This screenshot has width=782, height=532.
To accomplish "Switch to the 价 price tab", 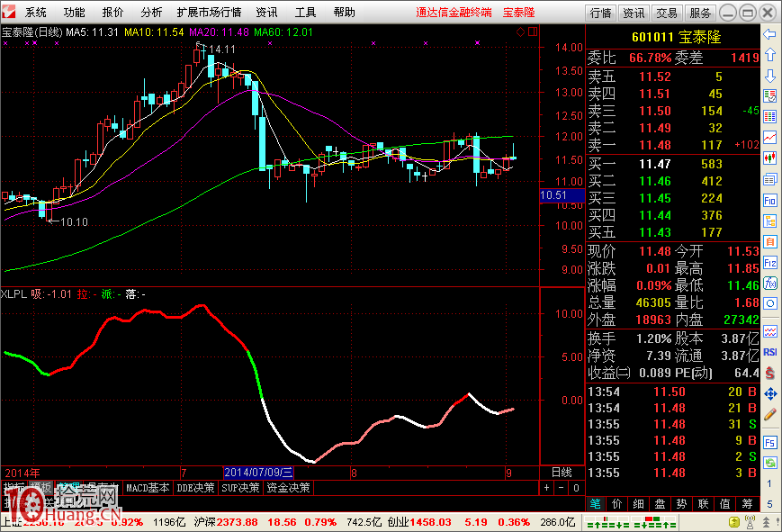I will 617,504.
